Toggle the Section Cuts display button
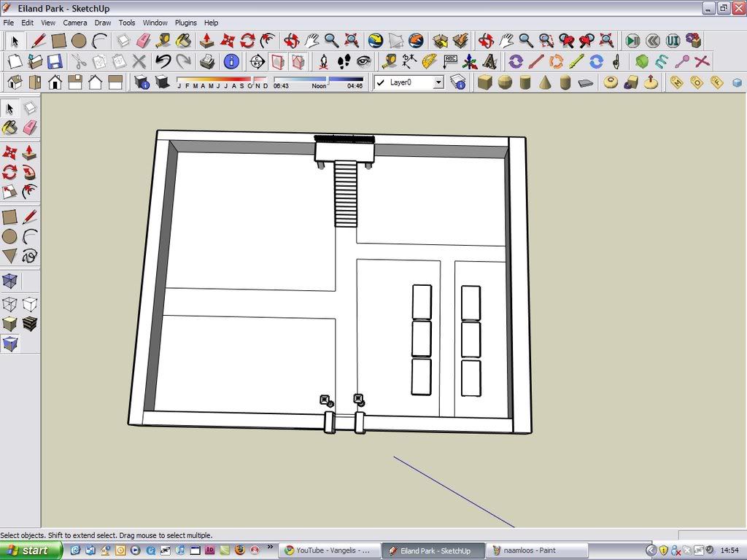This screenshot has height=560, width=747. coord(298,61)
